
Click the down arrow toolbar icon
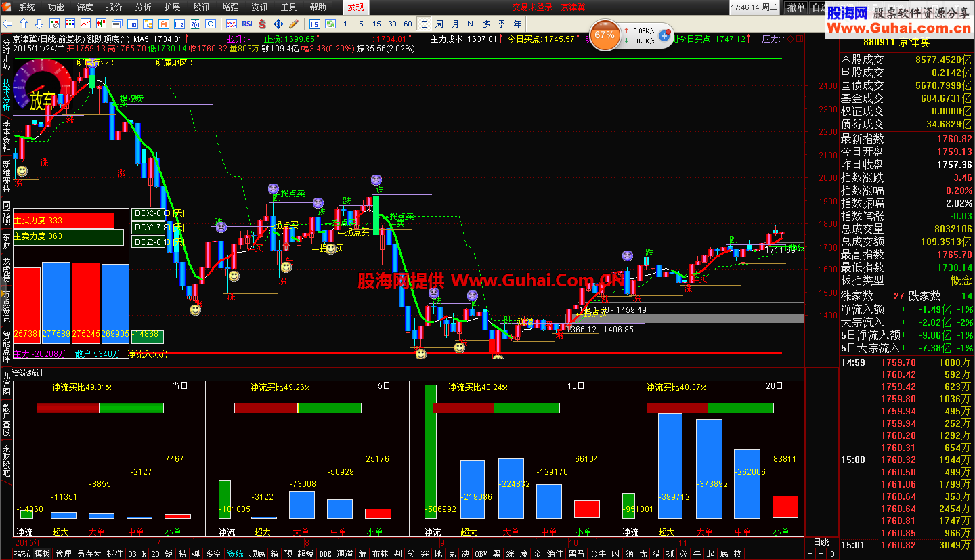pyautogui.click(x=39, y=24)
